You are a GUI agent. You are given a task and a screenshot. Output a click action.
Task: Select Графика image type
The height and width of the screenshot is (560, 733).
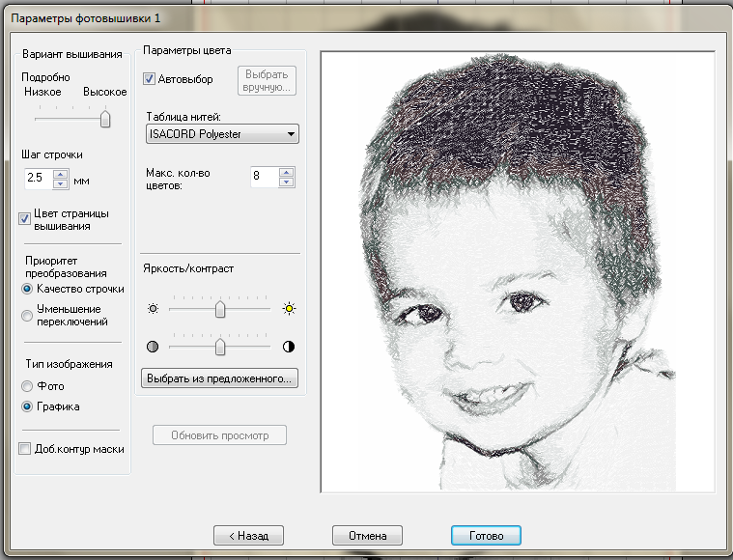27,406
